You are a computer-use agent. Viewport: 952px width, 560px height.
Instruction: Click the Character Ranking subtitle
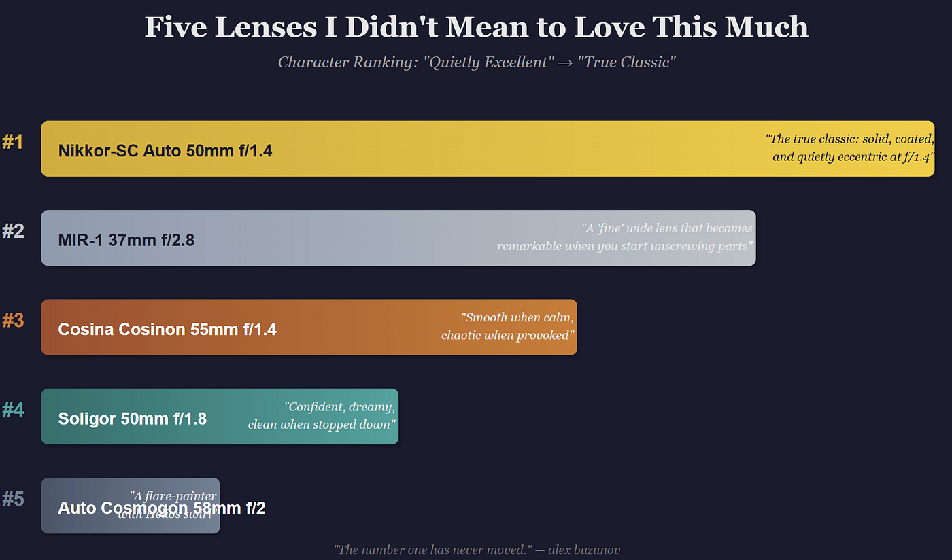pyautogui.click(x=476, y=62)
